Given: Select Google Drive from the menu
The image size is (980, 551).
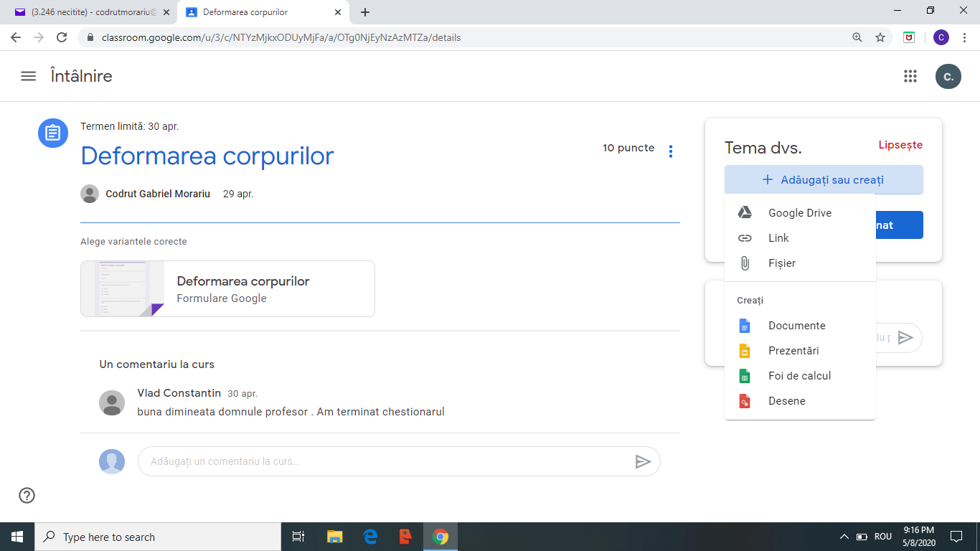Looking at the screenshot, I should tap(800, 213).
